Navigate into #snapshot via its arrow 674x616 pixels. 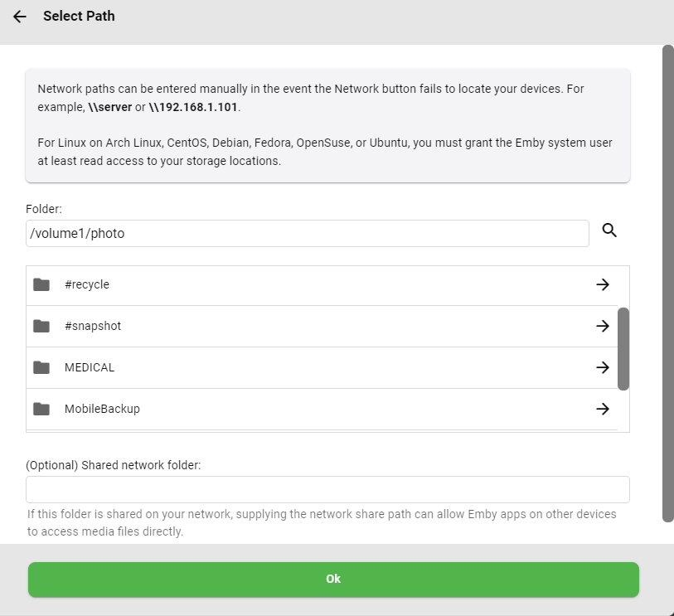pos(603,325)
